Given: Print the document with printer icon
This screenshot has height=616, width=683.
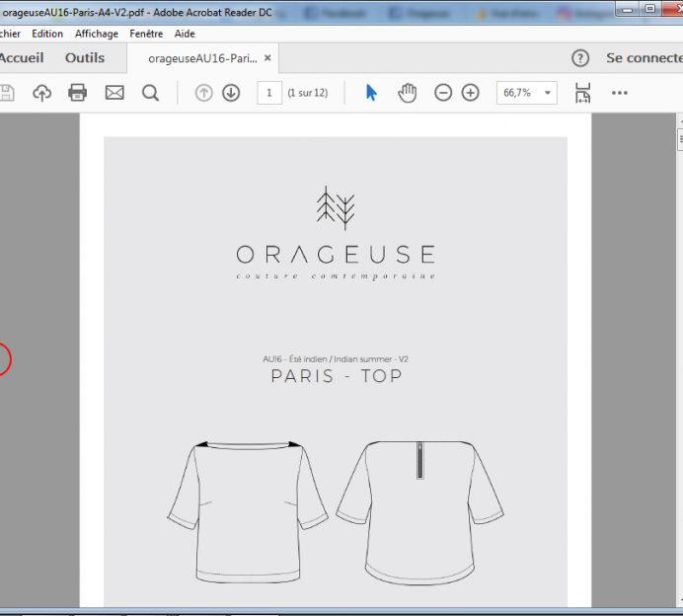Looking at the screenshot, I should coord(78,93).
